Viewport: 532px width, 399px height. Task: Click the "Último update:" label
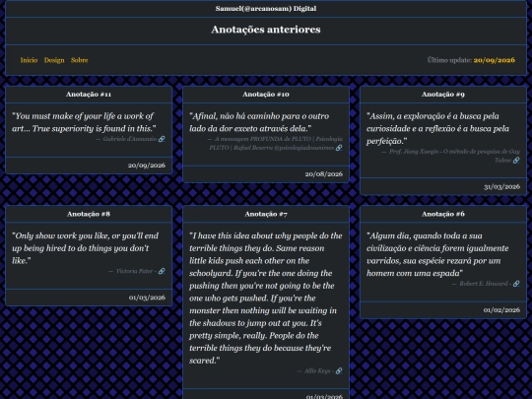tap(449, 60)
